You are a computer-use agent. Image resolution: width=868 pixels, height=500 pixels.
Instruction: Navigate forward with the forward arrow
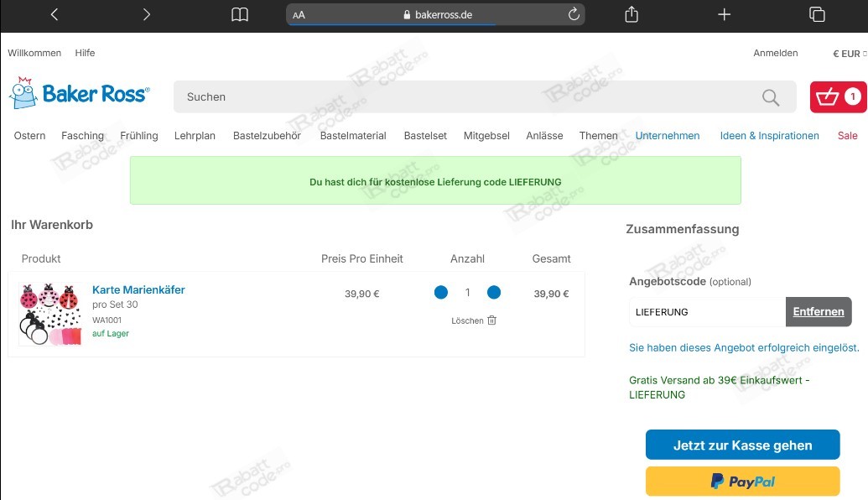coord(146,14)
